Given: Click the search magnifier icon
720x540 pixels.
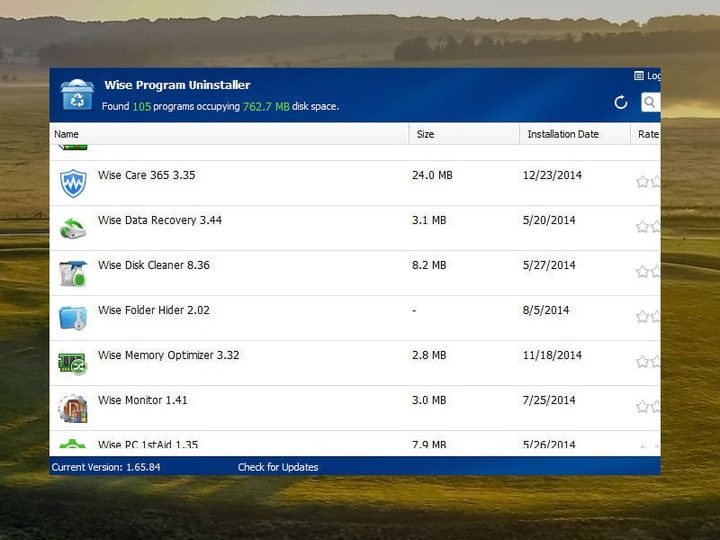Looking at the screenshot, I should click(x=650, y=102).
